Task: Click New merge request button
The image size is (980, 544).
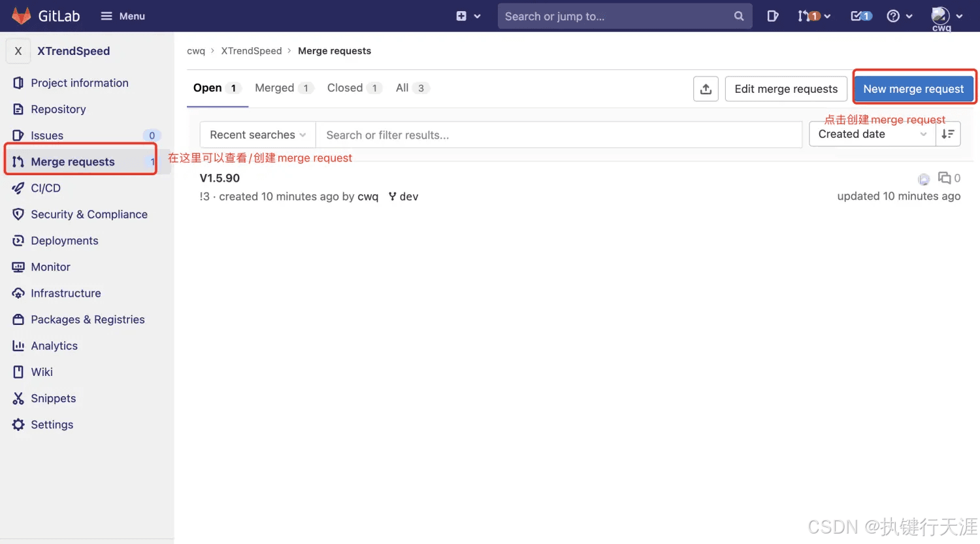Action: pos(913,89)
